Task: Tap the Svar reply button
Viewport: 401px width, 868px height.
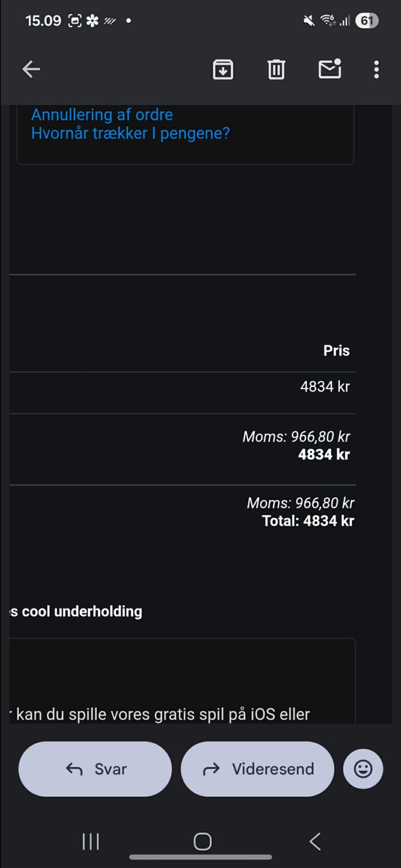Action: click(95, 769)
